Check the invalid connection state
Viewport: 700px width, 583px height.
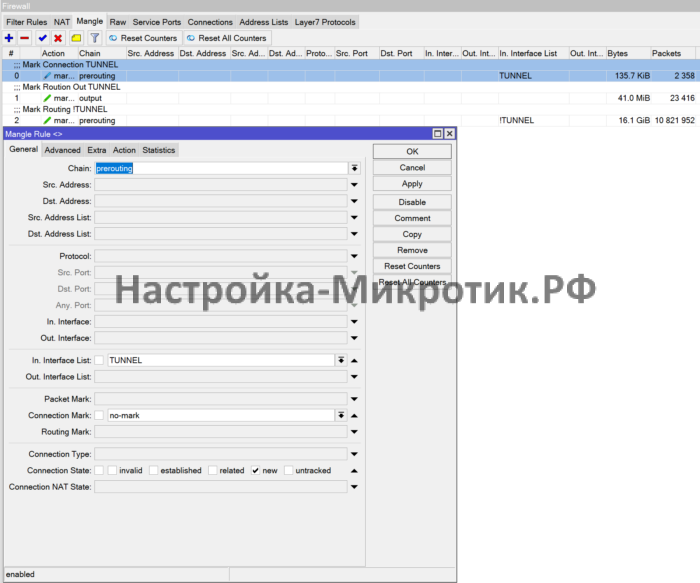[x=112, y=471]
